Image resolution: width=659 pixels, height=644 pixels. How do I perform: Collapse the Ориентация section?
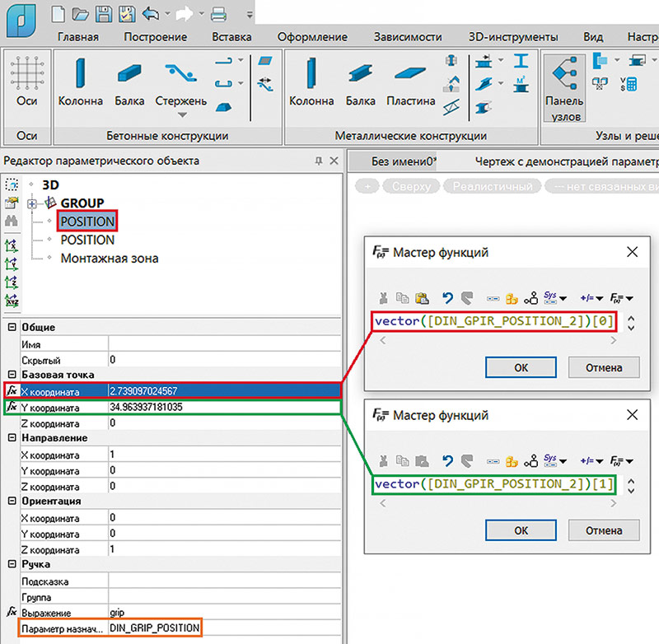12,501
